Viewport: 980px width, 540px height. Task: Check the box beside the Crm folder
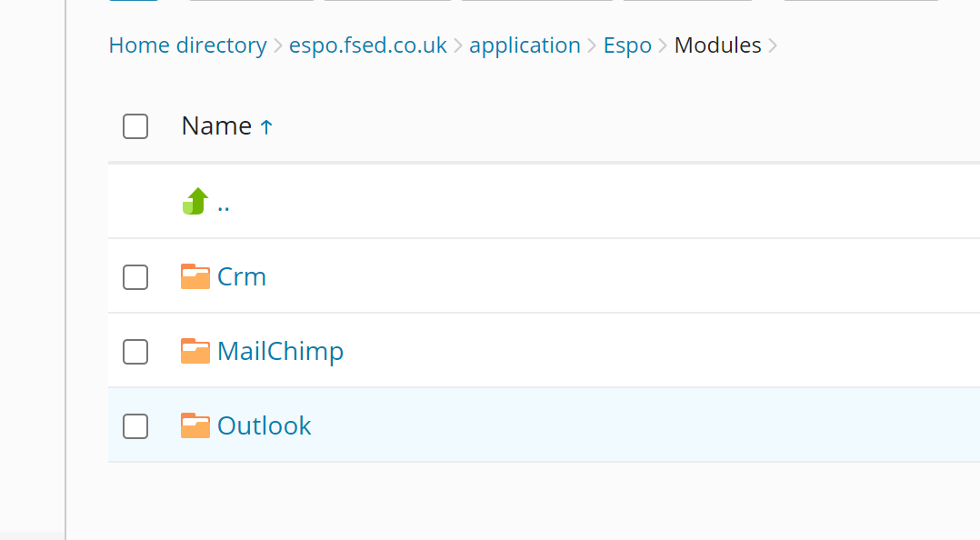(135, 277)
